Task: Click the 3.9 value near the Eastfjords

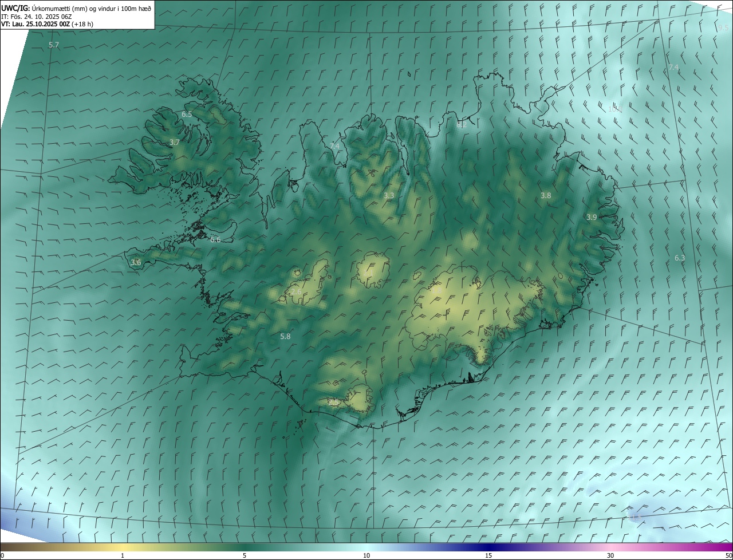Action: (592, 217)
